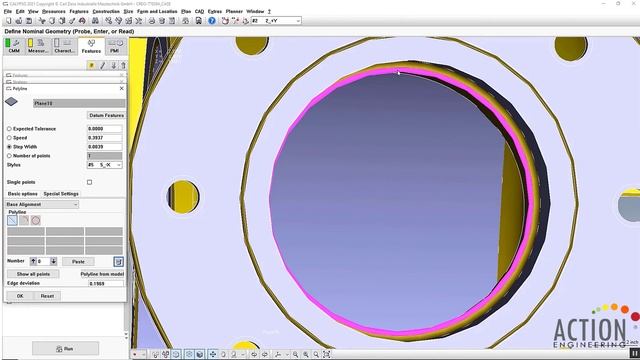This screenshot has height=360, width=640.
Task: Click the Polyline from model button
Action: click(102, 274)
